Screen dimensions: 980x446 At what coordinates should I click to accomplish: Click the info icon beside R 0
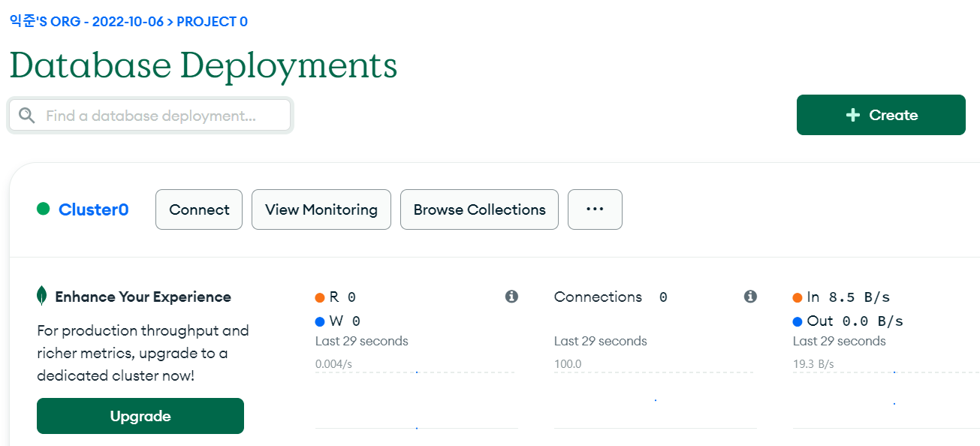click(x=511, y=297)
